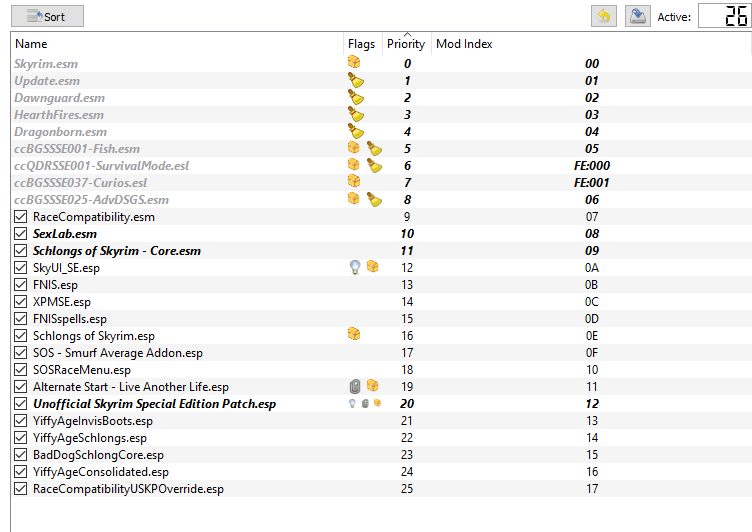Click the restore backup arrow icon
752x532 pixels.
click(x=603, y=16)
